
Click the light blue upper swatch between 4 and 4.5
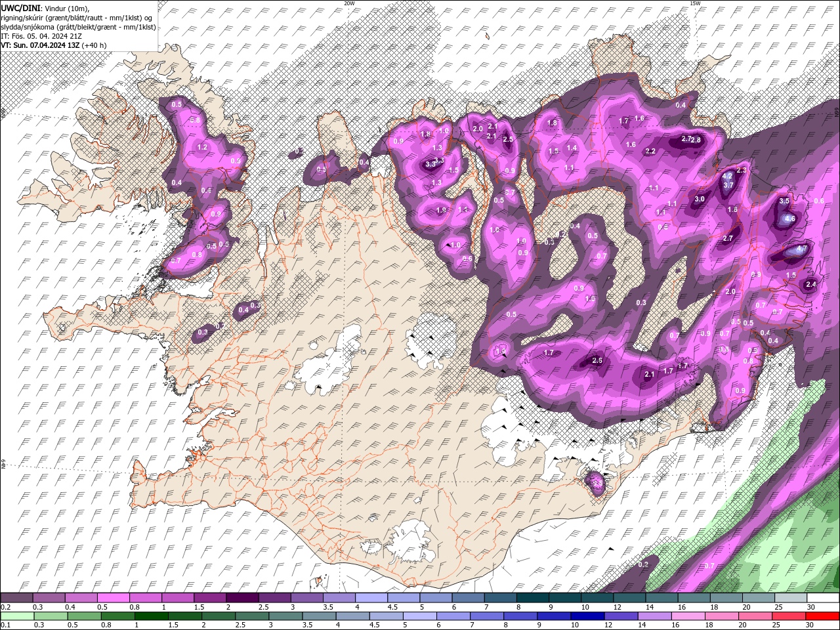tap(371, 598)
